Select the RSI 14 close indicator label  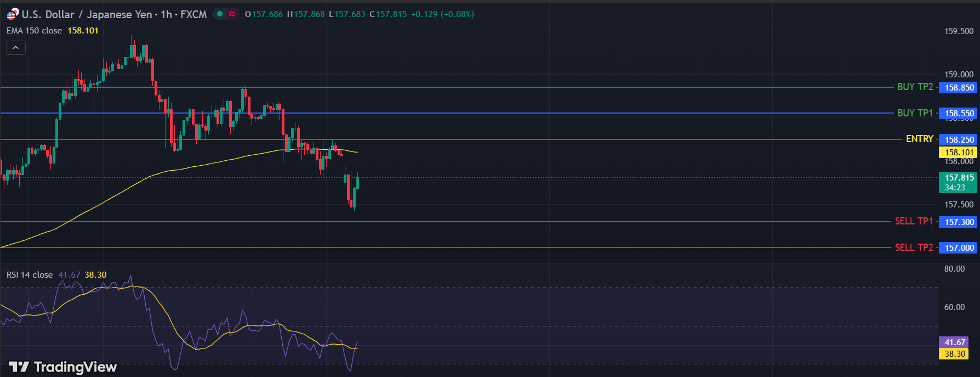coord(30,275)
